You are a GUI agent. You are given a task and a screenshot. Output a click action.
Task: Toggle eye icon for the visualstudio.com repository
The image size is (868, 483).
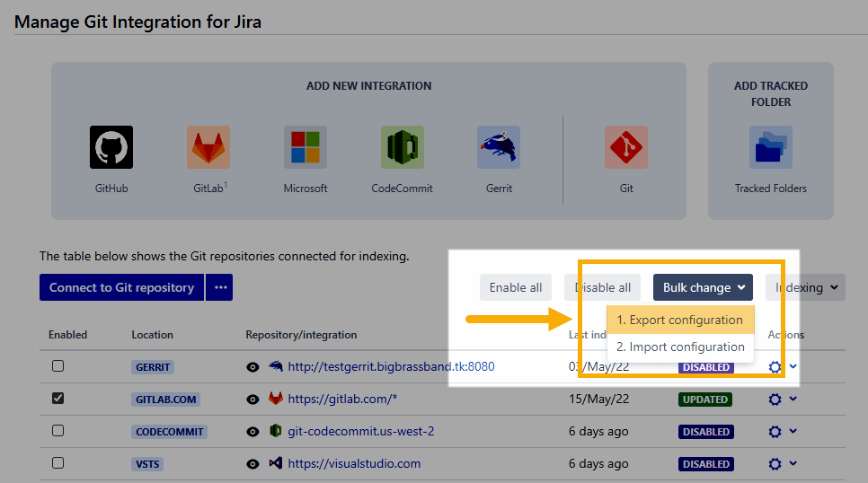click(x=252, y=464)
